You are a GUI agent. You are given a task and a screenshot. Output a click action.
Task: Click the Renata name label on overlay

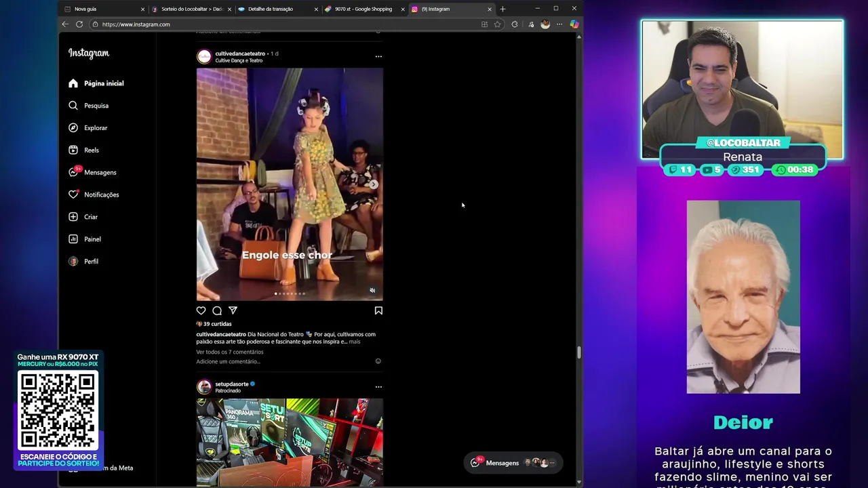pos(743,157)
